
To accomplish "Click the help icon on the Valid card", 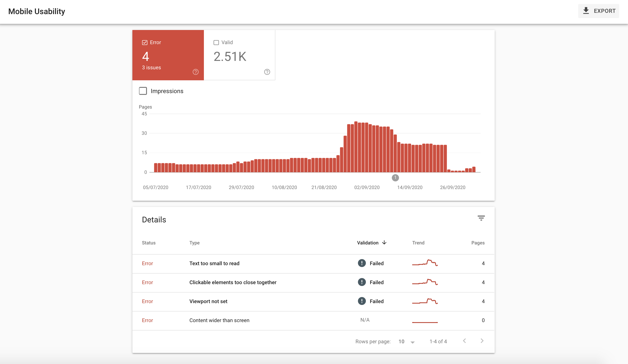I will click(x=267, y=72).
